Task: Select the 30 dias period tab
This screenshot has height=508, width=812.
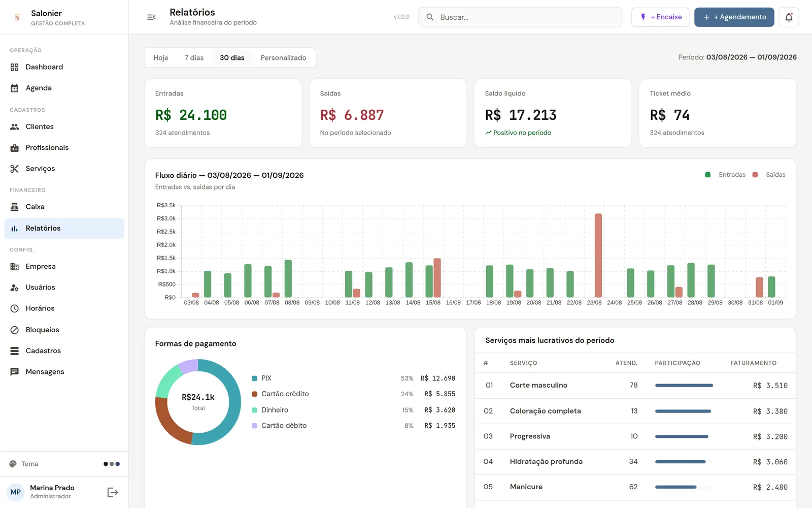Action: click(x=232, y=58)
